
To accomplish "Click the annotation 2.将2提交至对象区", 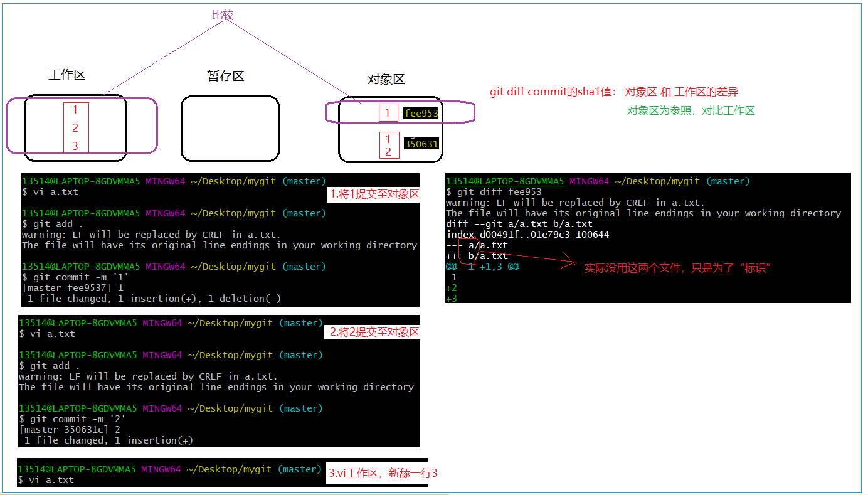I will [x=374, y=333].
